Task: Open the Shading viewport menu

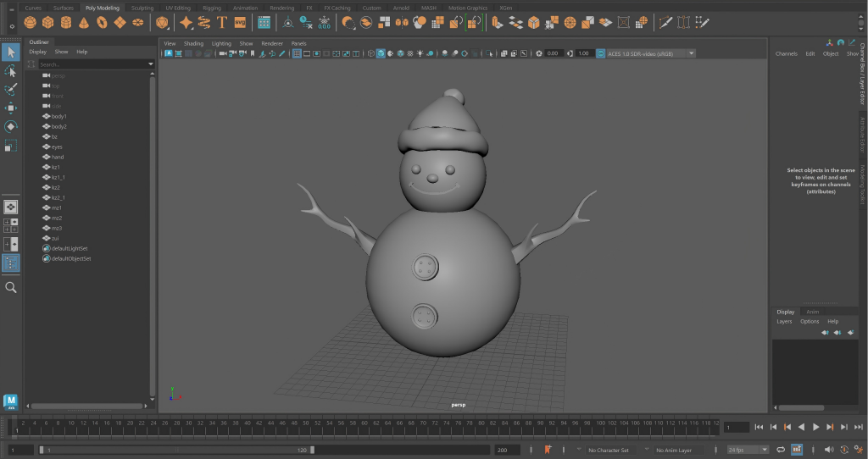Action: coord(194,43)
